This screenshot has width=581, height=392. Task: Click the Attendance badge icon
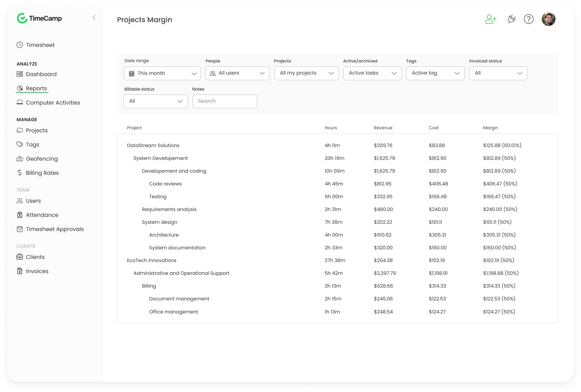pyautogui.click(x=20, y=215)
